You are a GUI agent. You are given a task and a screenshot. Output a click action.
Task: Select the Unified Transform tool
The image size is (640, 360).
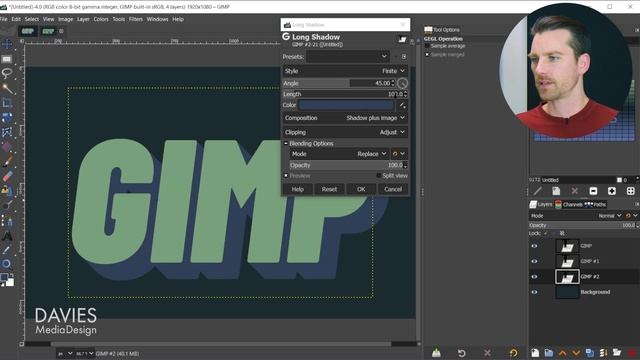coord(7,118)
